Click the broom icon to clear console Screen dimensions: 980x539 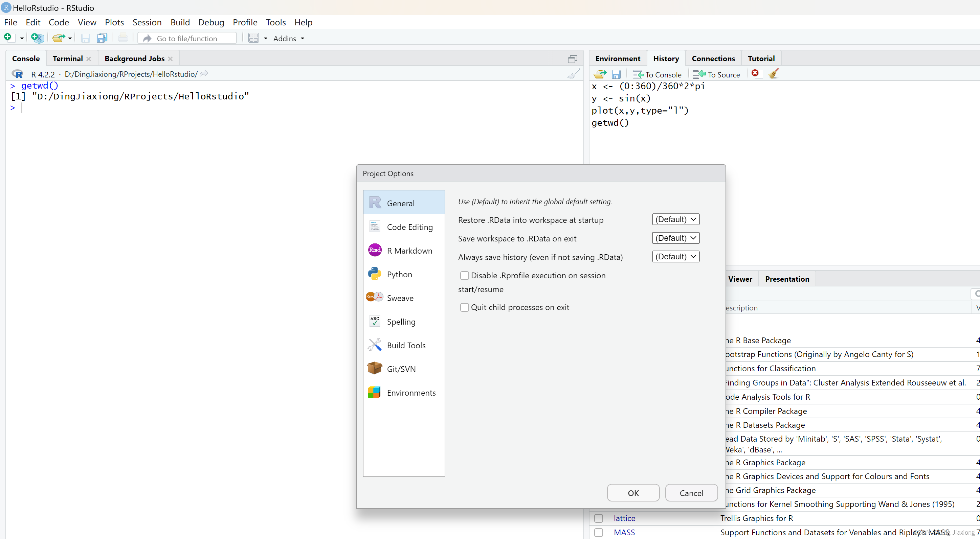[573, 74]
